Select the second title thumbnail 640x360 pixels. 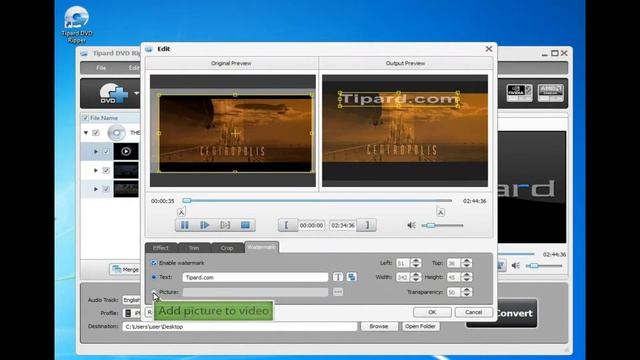point(126,170)
